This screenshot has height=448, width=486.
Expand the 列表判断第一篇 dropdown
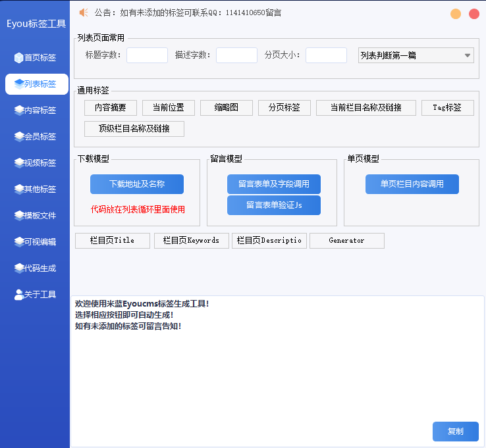(x=416, y=55)
